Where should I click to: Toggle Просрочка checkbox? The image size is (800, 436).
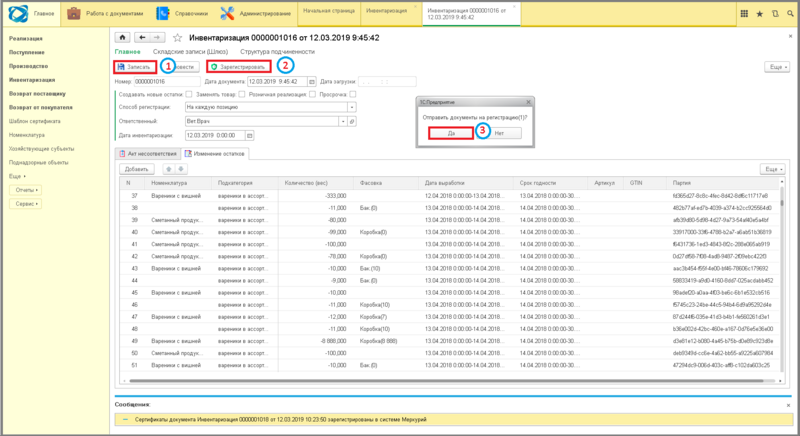353,94
